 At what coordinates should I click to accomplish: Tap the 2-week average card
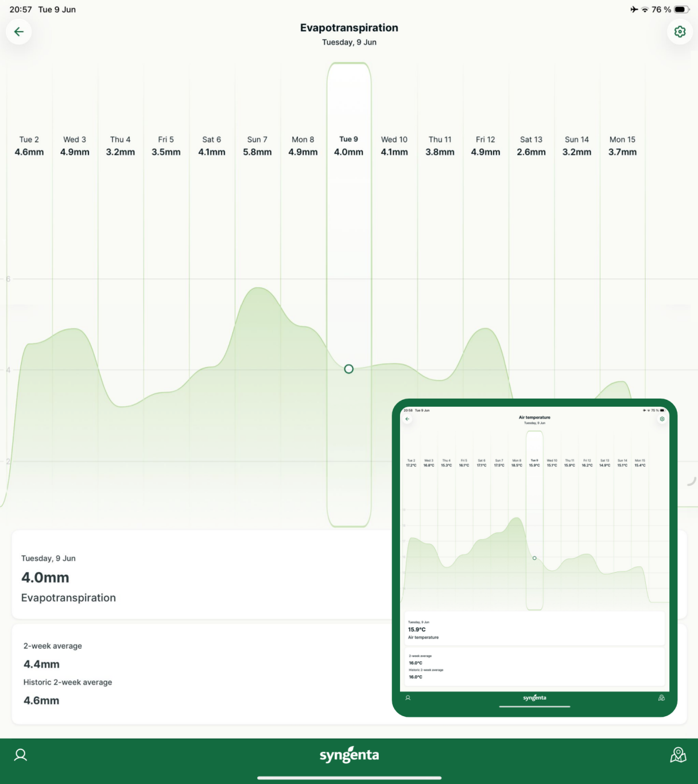(201, 674)
